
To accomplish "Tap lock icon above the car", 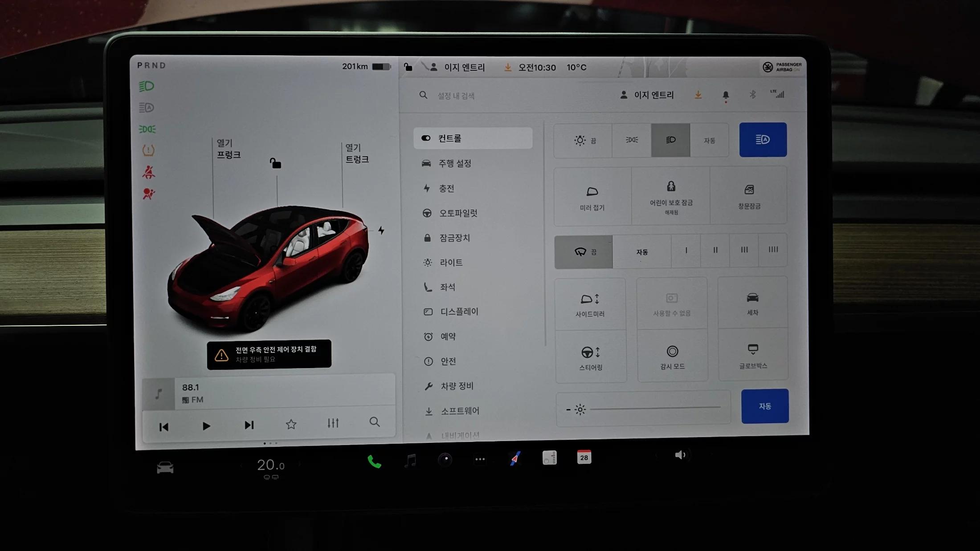I will pos(276,163).
